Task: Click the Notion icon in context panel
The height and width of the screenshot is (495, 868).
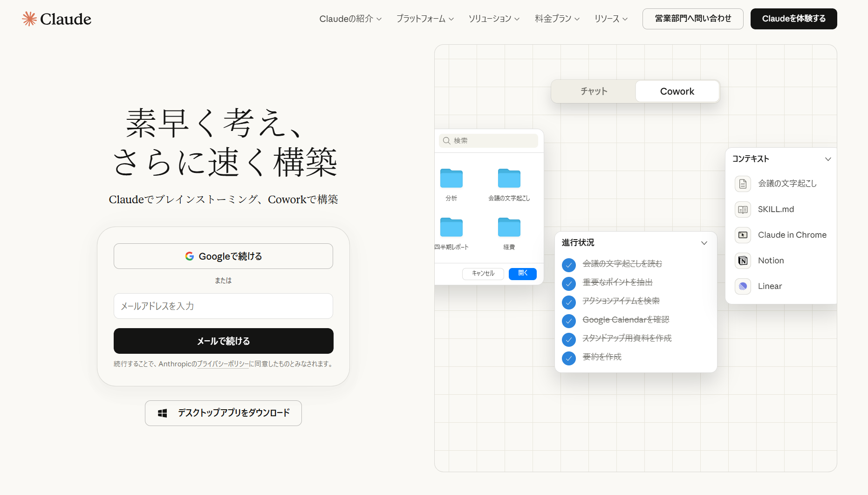Action: (x=743, y=261)
